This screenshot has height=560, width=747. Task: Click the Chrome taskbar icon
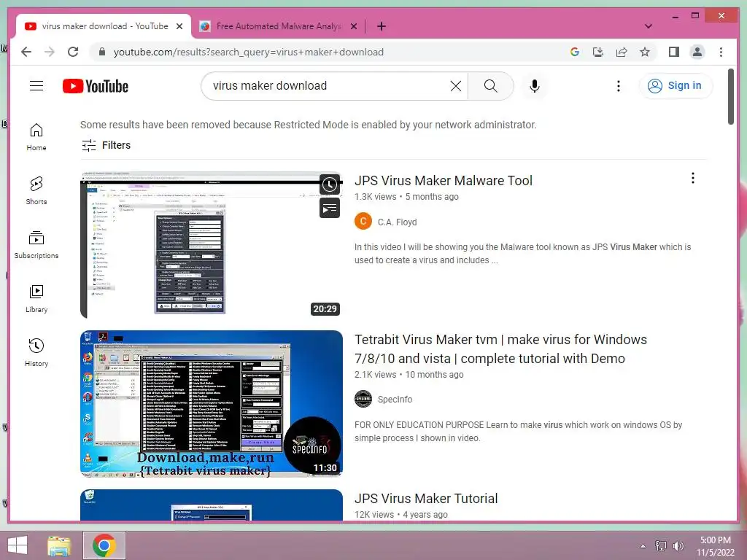104,545
